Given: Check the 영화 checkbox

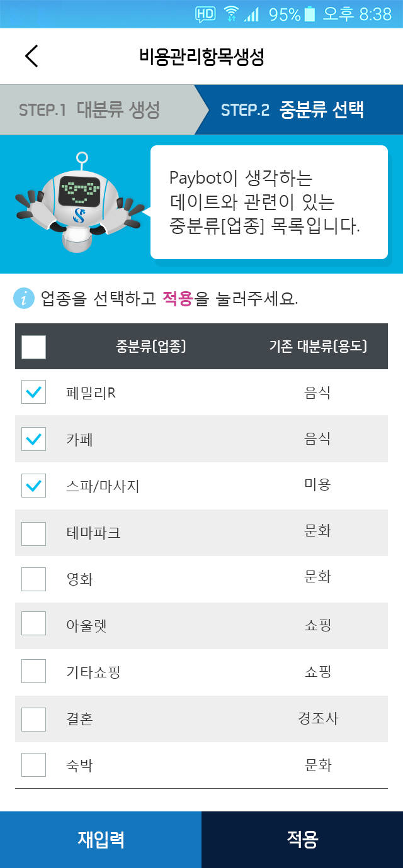Looking at the screenshot, I should tap(33, 579).
